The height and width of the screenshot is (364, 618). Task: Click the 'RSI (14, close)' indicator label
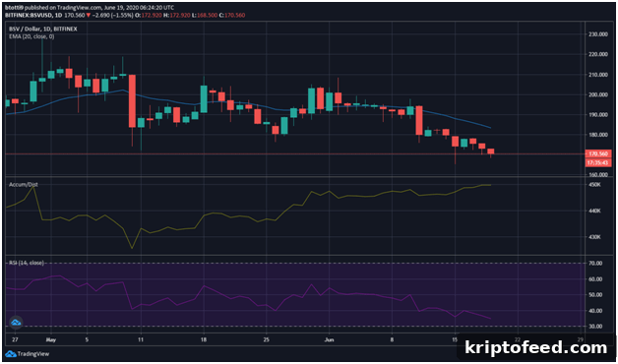pyautogui.click(x=27, y=263)
